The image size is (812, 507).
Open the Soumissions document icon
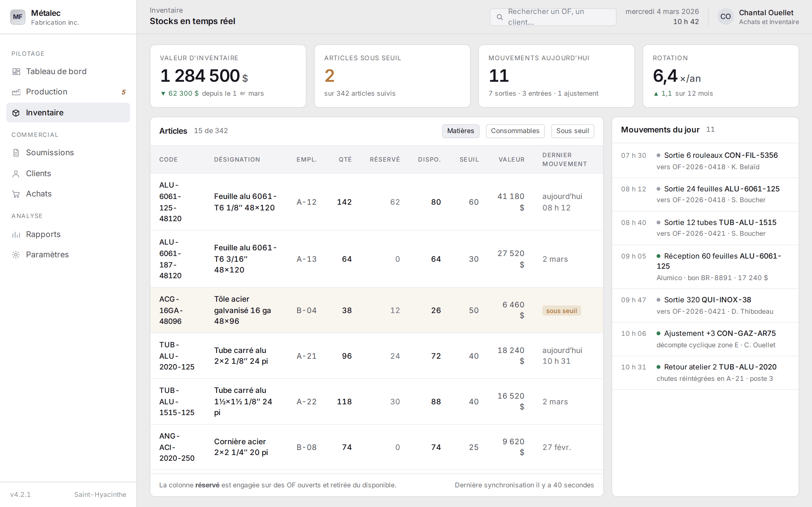16,152
